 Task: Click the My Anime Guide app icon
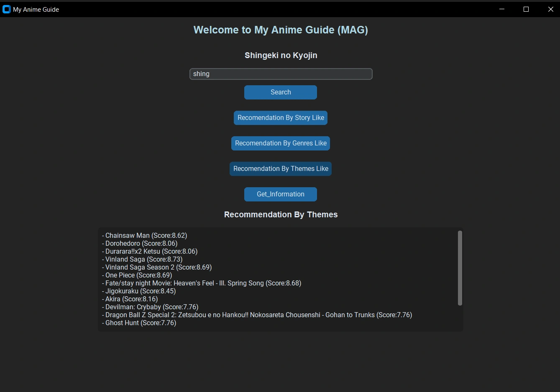point(6,9)
